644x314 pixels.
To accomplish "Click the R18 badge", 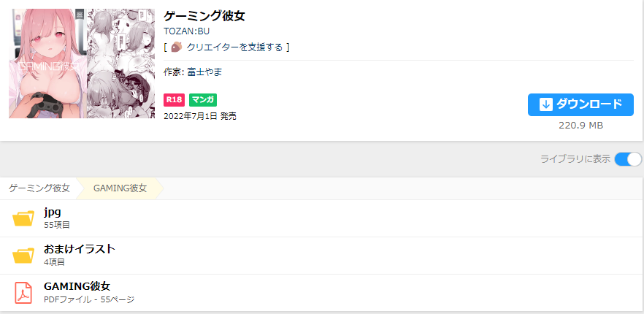I will click(x=174, y=99).
